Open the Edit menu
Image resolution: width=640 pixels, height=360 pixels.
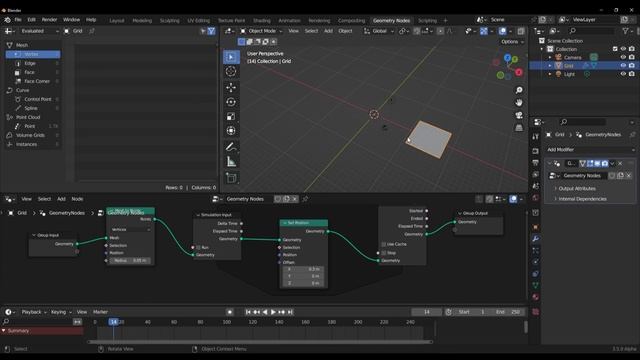pos(31,20)
